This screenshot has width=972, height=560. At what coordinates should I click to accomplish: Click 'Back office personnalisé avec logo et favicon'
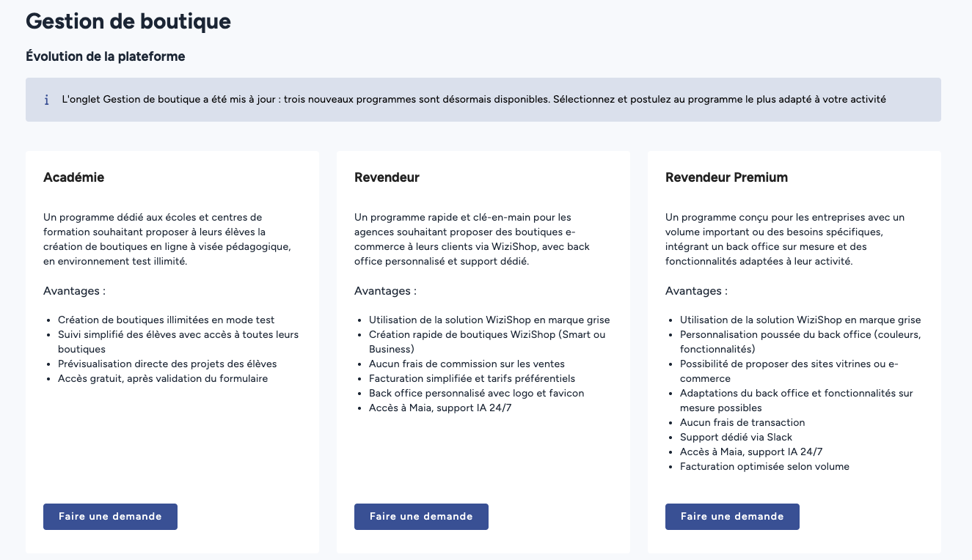click(x=476, y=393)
